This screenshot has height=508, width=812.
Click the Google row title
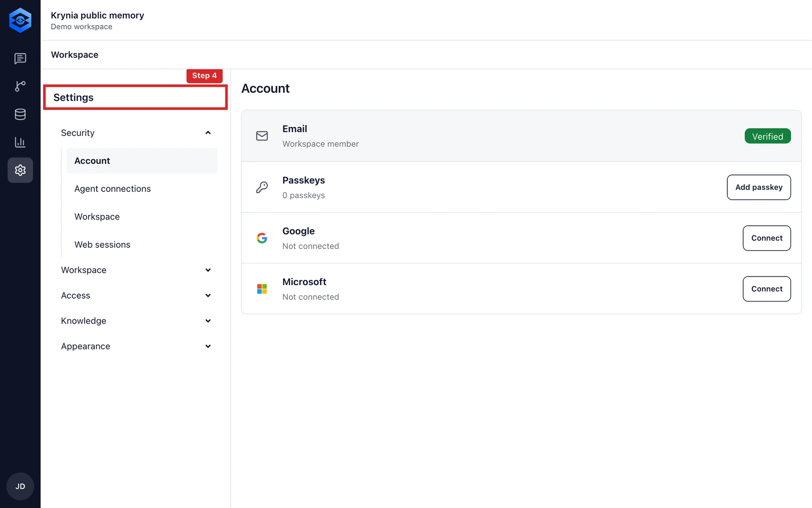click(x=298, y=231)
